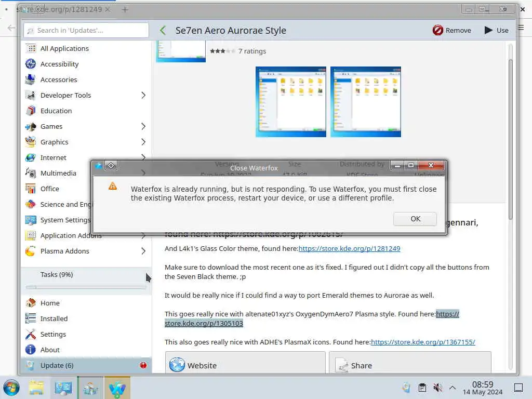Viewport: 532px width, 399px height.
Task: Focus the Search in 'Updates' field
Action: click(86, 31)
